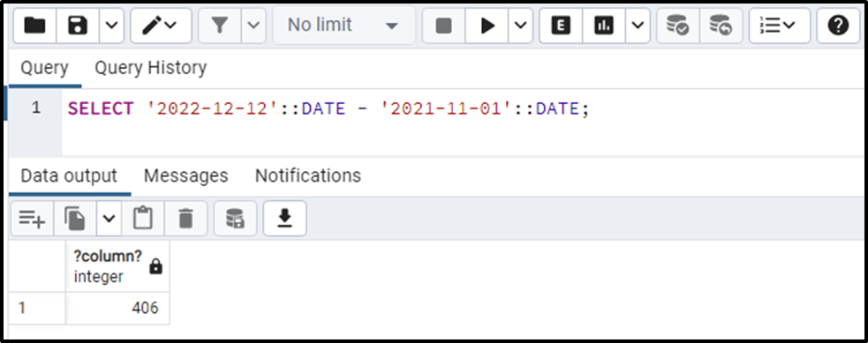This screenshot has width=868, height=343.
Task: Delete selected rows with trash icon
Action: point(186,219)
